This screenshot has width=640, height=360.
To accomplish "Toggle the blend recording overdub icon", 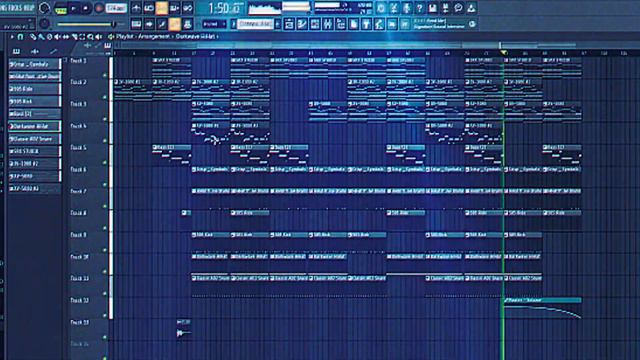I will pos(175,8).
